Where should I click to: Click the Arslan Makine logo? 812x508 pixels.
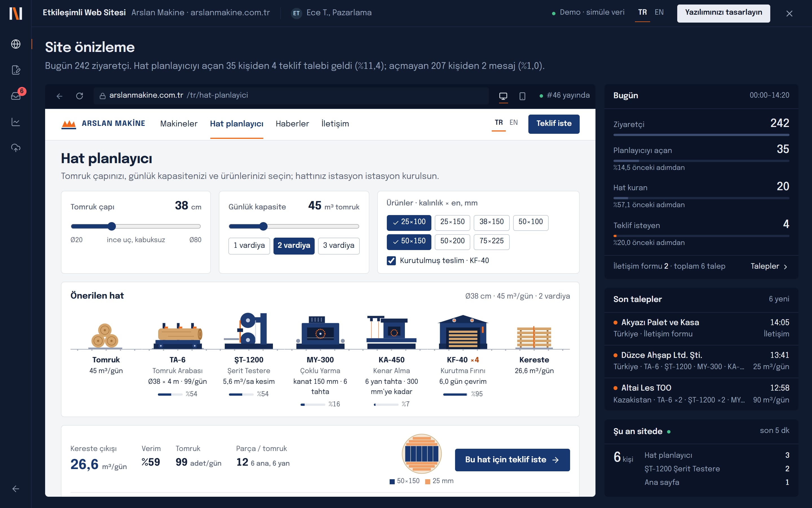pyautogui.click(x=103, y=124)
